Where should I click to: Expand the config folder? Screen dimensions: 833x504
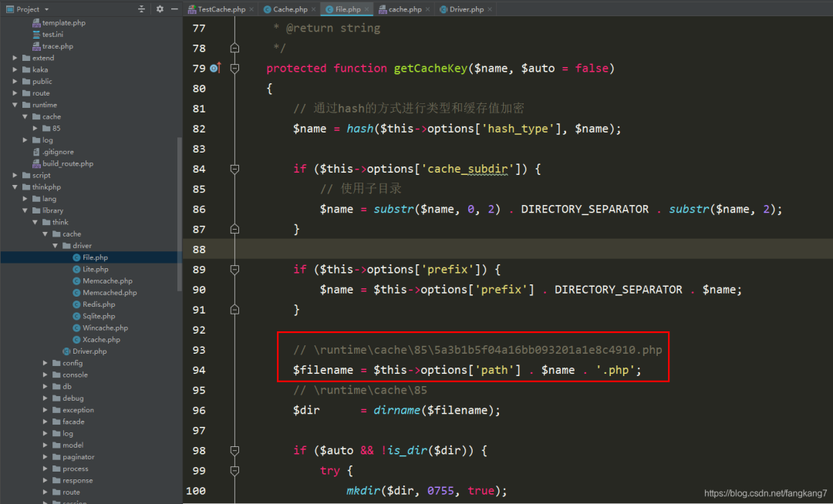(x=46, y=363)
